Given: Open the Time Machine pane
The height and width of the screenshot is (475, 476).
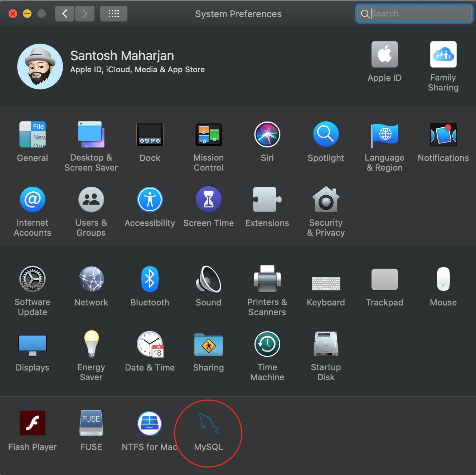Looking at the screenshot, I should point(267,344).
